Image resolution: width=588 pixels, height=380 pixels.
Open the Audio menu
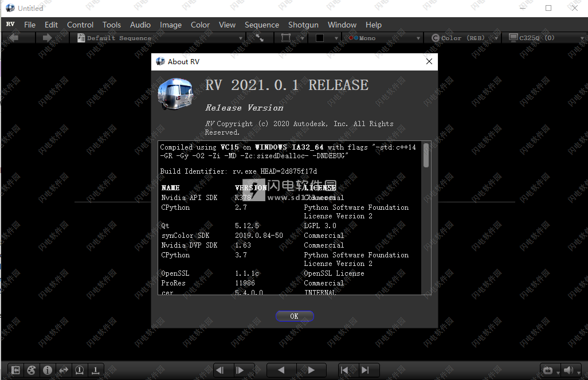click(140, 25)
